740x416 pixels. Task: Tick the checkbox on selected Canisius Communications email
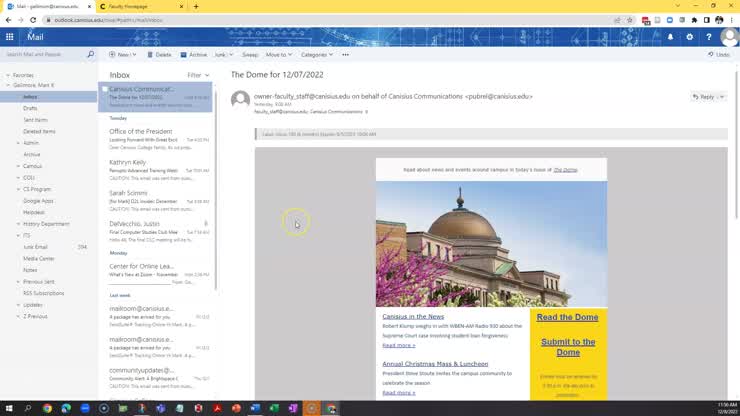(105, 89)
